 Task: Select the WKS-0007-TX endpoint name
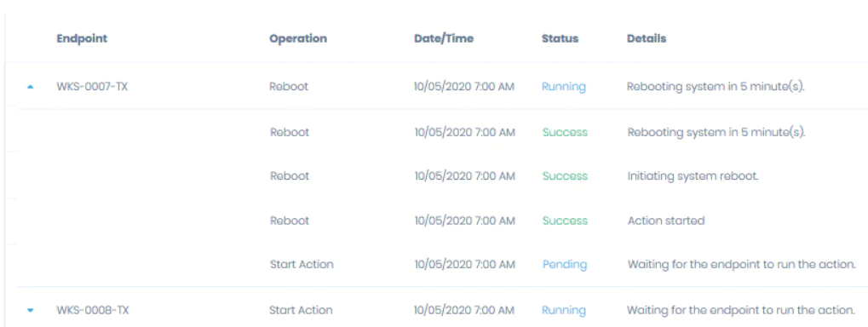point(92,87)
